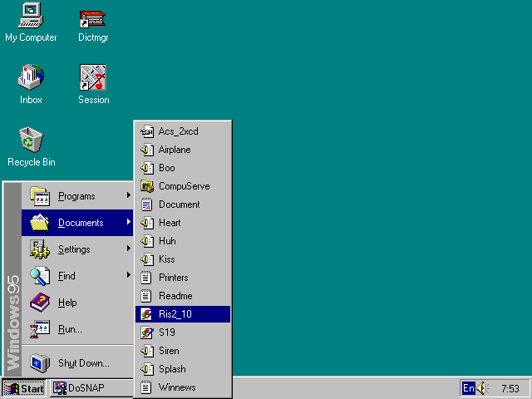Expand the Programs submenu
The height and width of the screenshot is (399, 532).
(77, 196)
